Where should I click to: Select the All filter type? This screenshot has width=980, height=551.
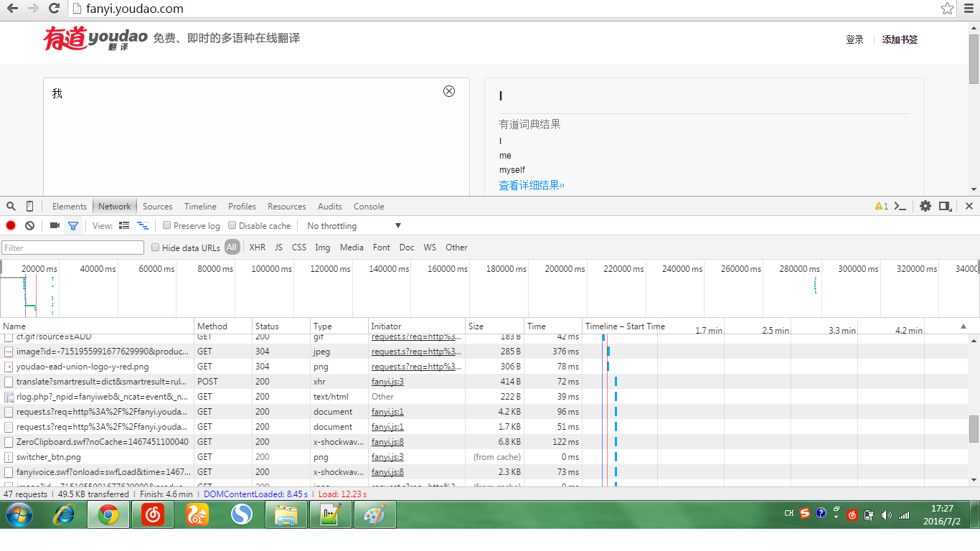click(x=232, y=248)
